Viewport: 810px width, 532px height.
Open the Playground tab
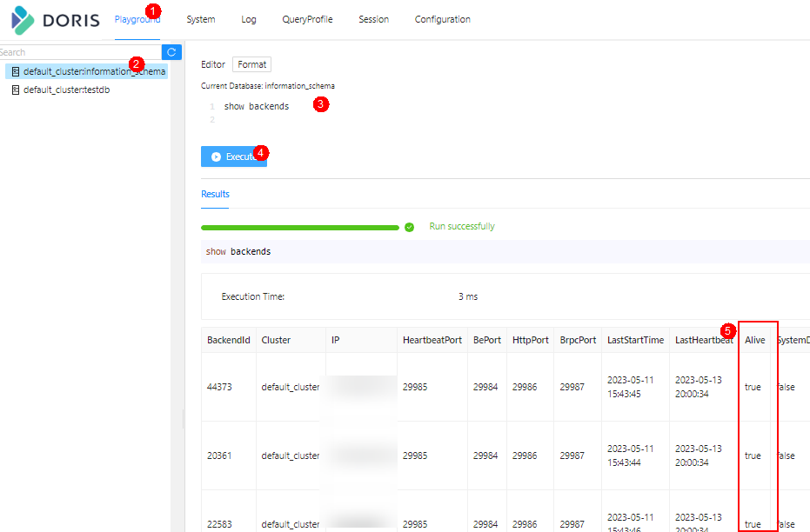pyautogui.click(x=137, y=19)
